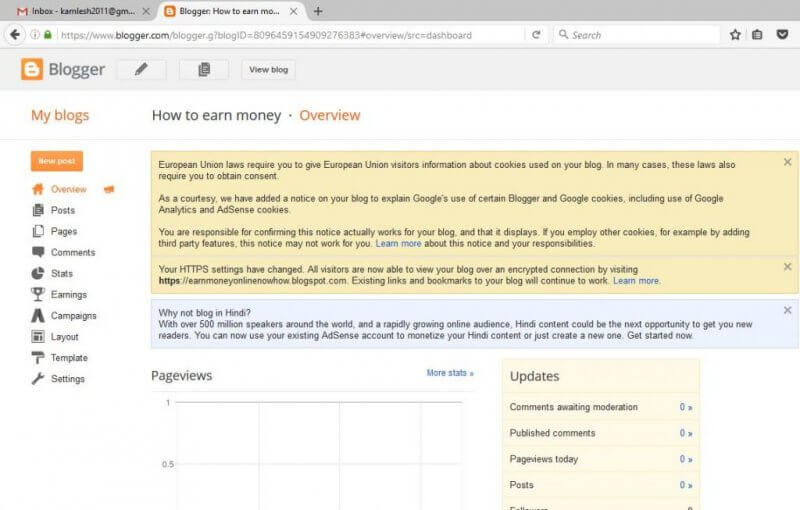Click the orange New post button
Image resolution: width=800 pixels, height=510 pixels.
pos(57,161)
